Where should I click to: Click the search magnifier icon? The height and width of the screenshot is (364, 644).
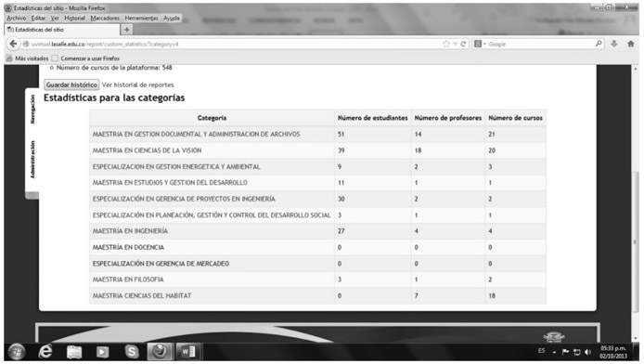[599, 44]
